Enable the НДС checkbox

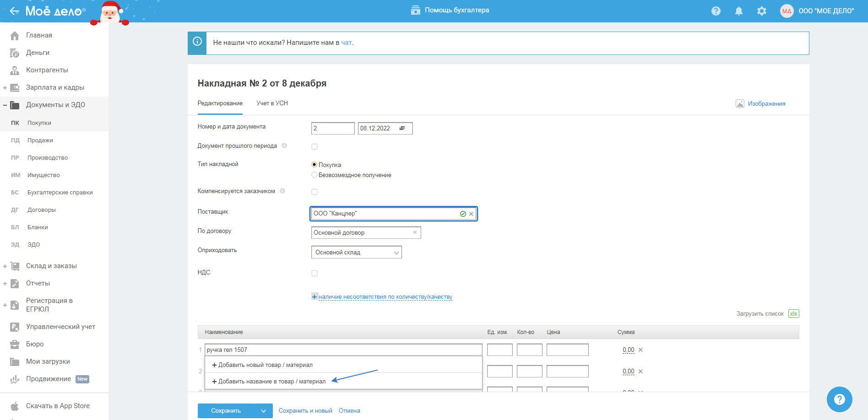click(315, 273)
